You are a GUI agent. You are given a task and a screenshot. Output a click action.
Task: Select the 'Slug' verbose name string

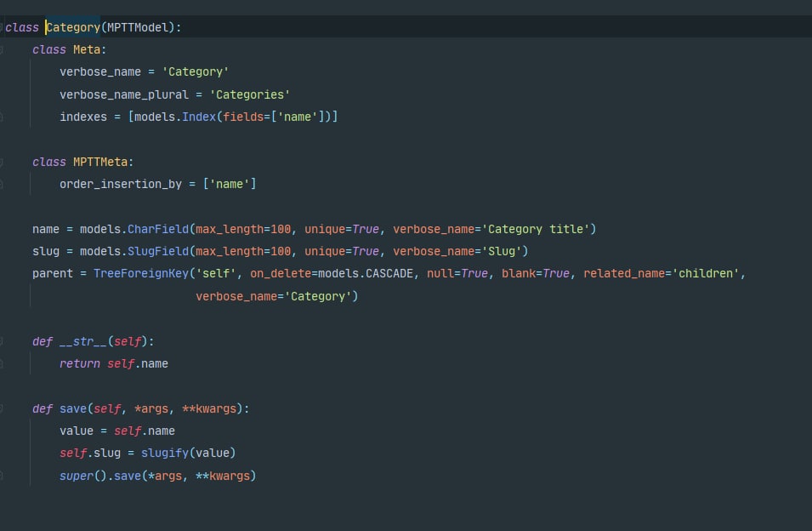(502, 252)
